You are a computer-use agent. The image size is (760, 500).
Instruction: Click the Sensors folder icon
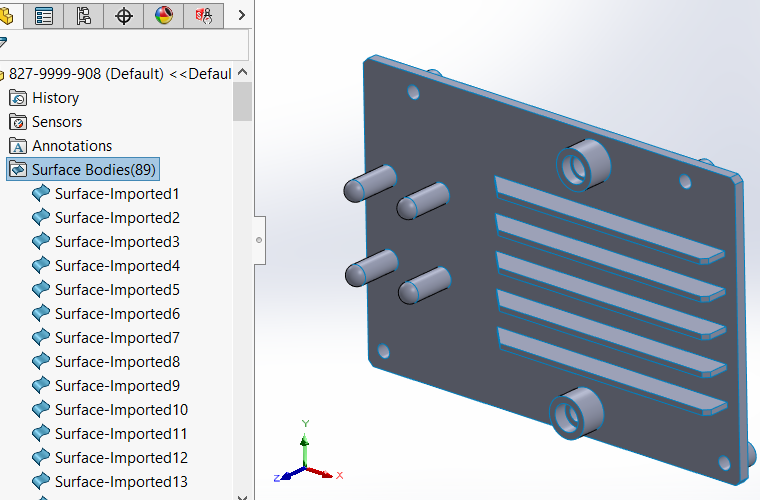tap(18, 122)
